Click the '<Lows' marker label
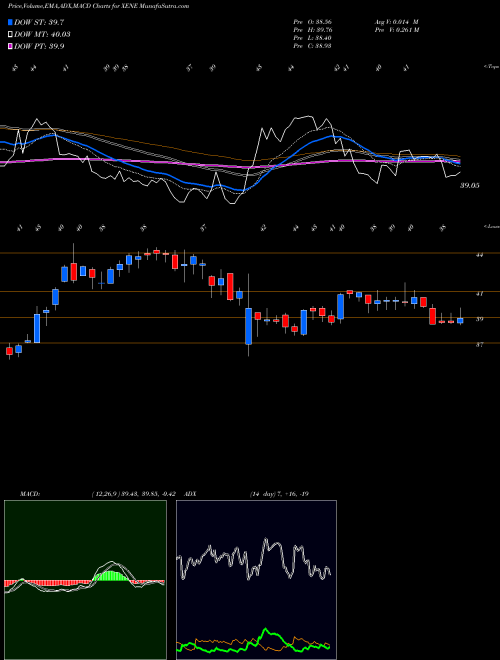500x660 pixels. click(492, 226)
